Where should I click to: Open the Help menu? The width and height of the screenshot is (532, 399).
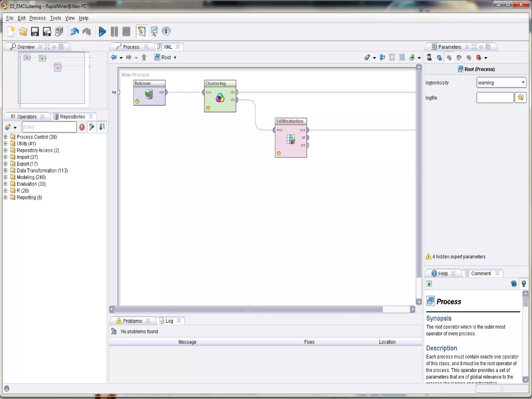[84, 18]
